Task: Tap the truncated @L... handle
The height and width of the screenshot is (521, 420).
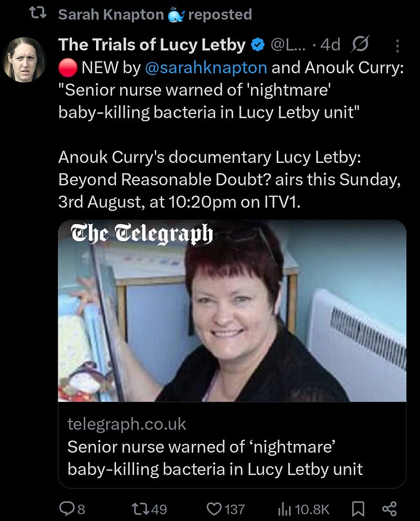Action: point(289,45)
